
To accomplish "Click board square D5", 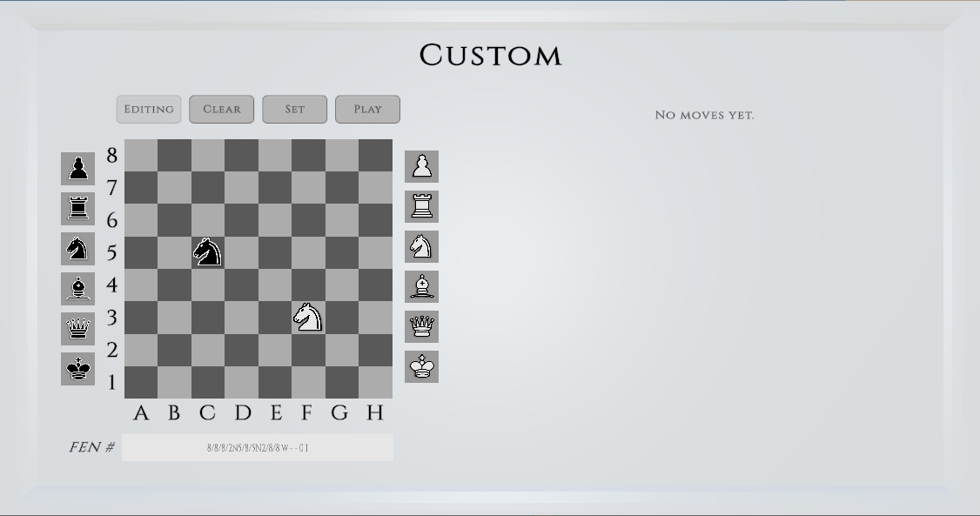I will 241,252.
